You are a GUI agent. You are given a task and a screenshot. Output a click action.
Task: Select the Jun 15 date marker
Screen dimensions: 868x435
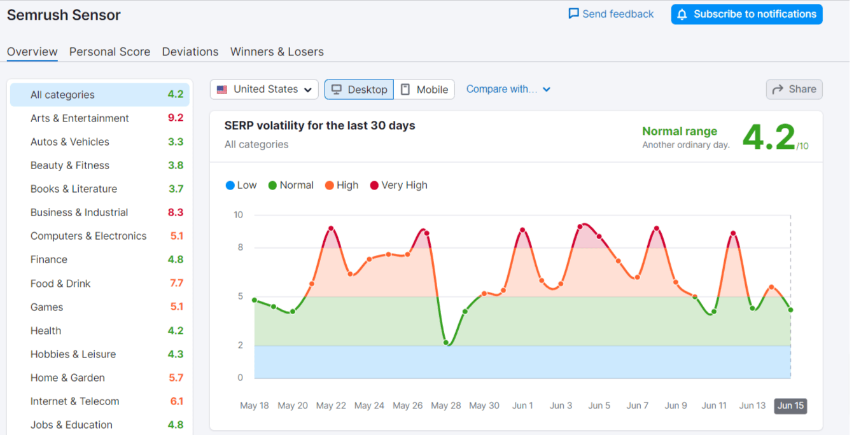[x=790, y=406]
